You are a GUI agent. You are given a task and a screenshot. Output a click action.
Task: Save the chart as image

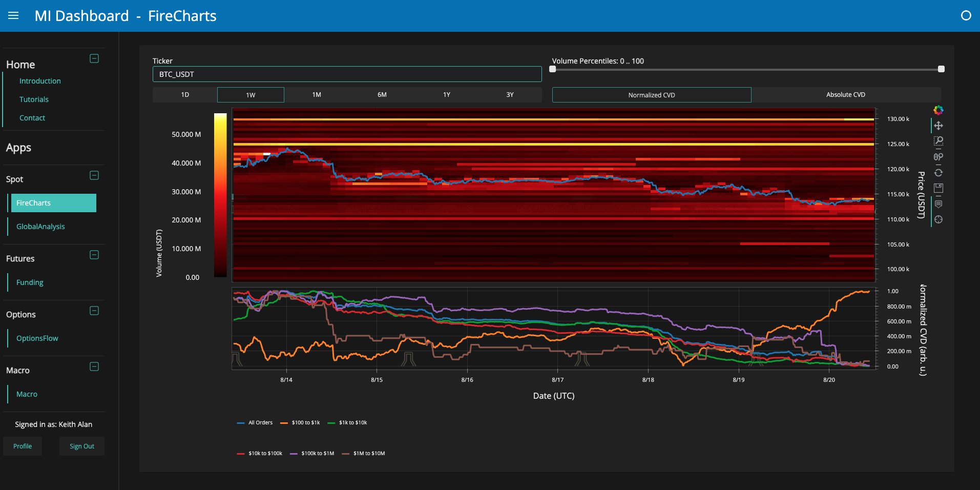coord(938,188)
